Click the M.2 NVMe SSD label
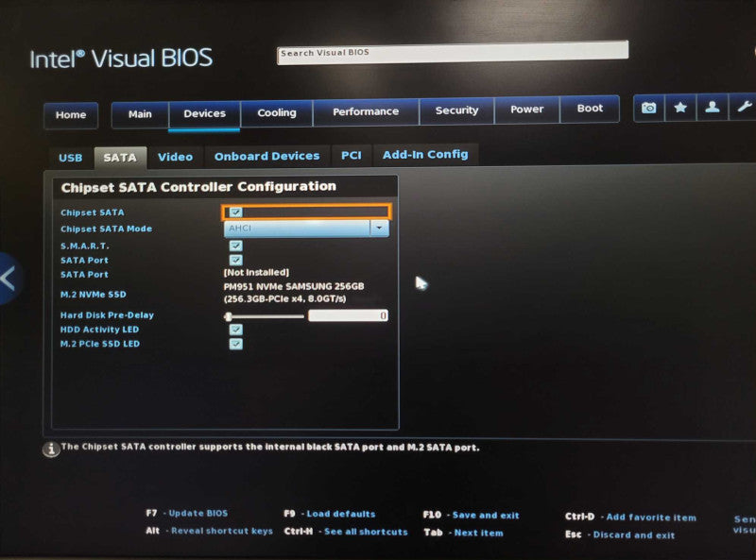 point(93,295)
